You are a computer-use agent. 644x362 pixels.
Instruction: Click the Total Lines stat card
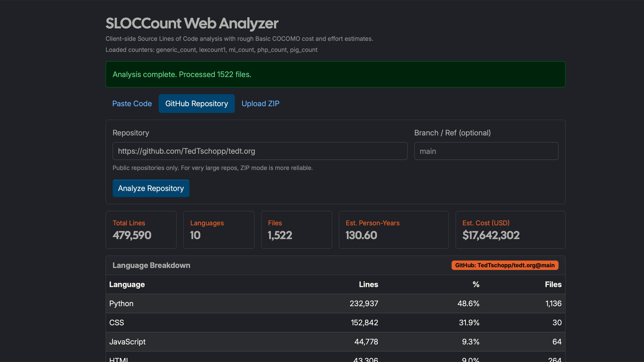point(141,230)
